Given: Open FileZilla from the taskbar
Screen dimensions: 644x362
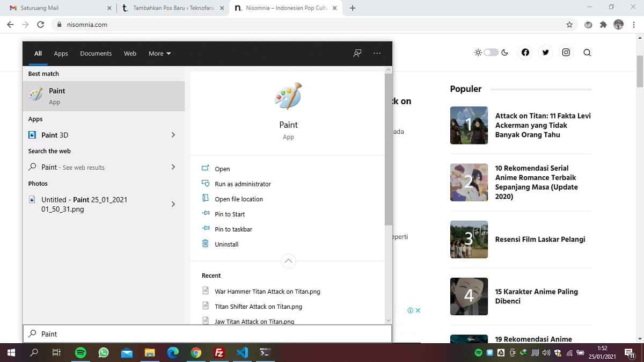Looking at the screenshot, I should click(219, 353).
